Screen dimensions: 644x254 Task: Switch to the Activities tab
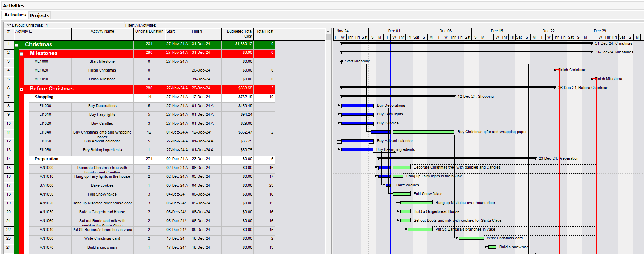[x=15, y=15]
